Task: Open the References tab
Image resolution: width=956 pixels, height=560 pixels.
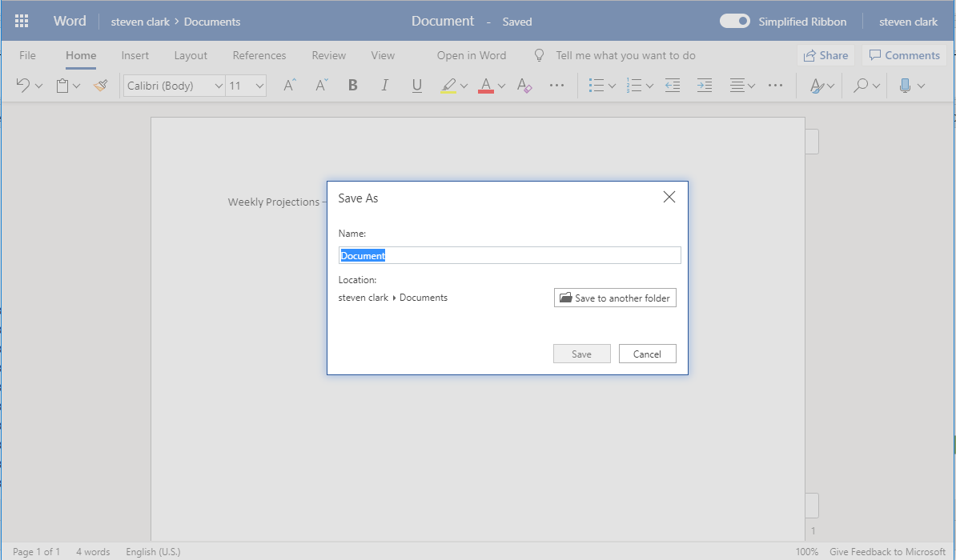Action: click(259, 55)
